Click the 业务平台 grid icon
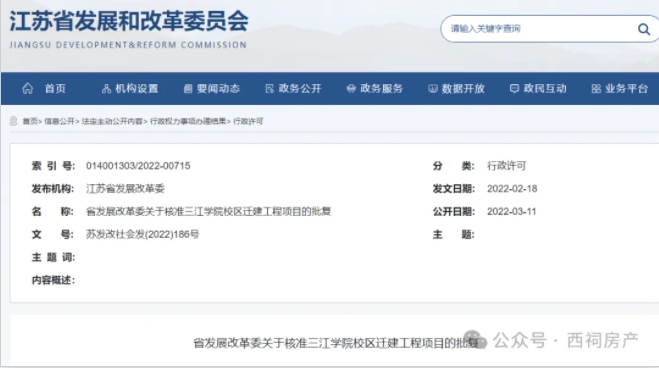 pos(596,89)
